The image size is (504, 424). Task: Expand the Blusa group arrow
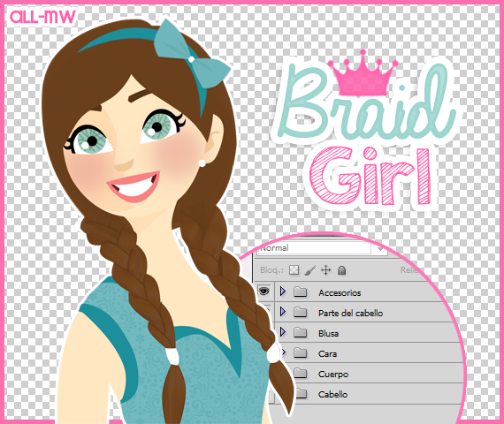click(283, 332)
